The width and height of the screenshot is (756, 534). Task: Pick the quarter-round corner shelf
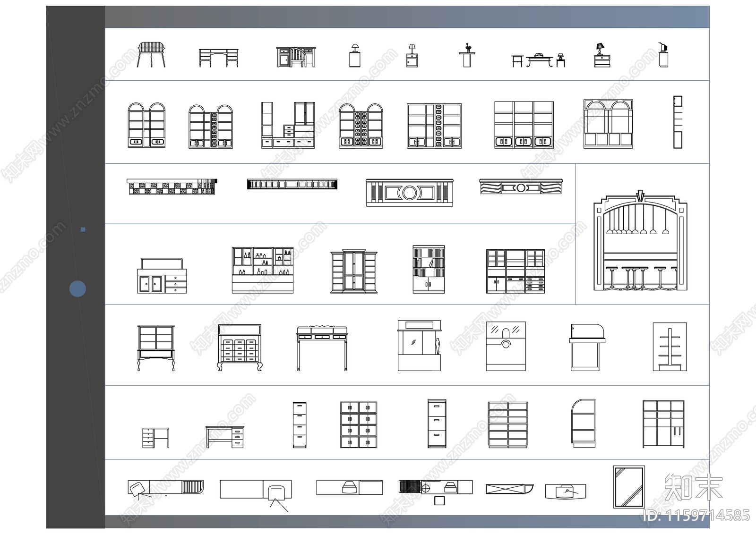(x=583, y=423)
